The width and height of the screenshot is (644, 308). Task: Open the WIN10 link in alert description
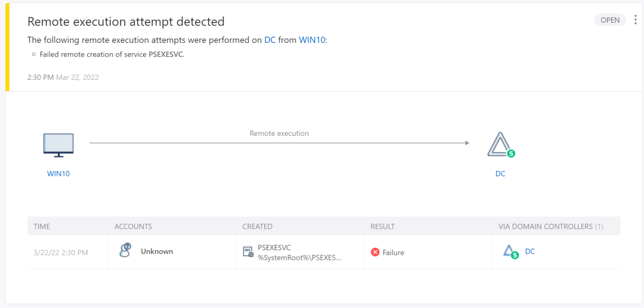(312, 40)
